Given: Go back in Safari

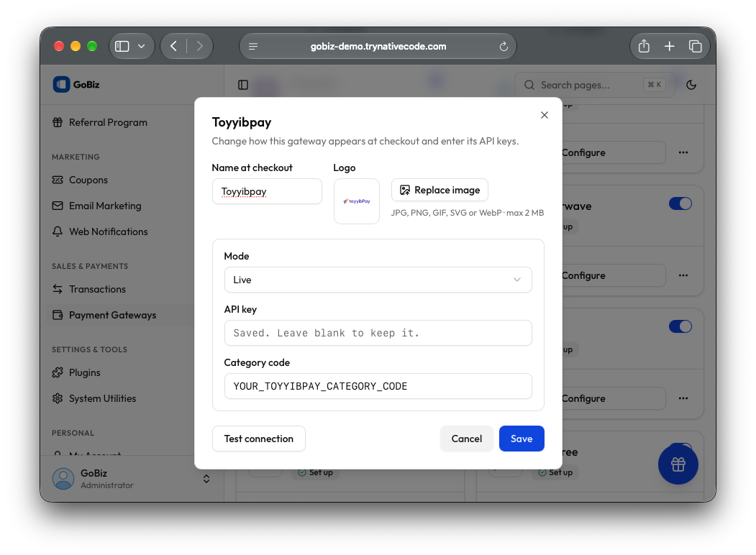Looking at the screenshot, I should [x=173, y=46].
